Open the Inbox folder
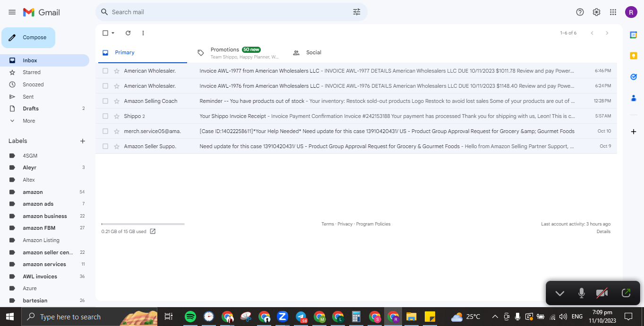The width and height of the screenshot is (644, 326). [x=44, y=60]
